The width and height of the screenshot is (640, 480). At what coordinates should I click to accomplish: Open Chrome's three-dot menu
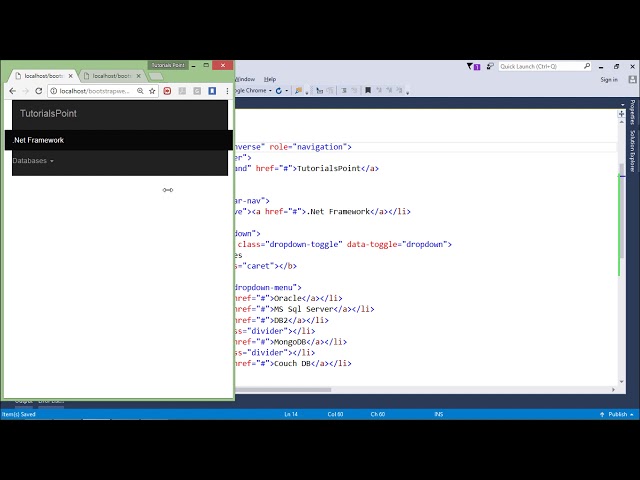227,91
